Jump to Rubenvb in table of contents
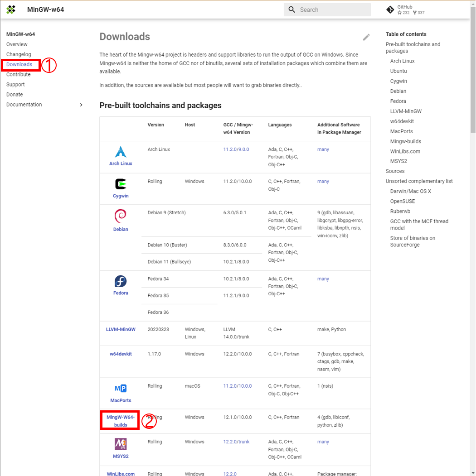This screenshot has width=476, height=476. click(x=400, y=212)
